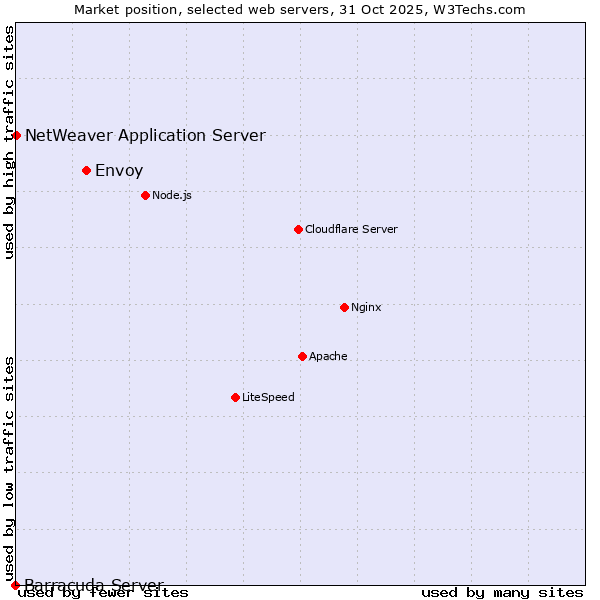The height and width of the screenshot is (600, 600).
Task: Select the 'used by high traffic sites' axis label
Action: [10, 142]
